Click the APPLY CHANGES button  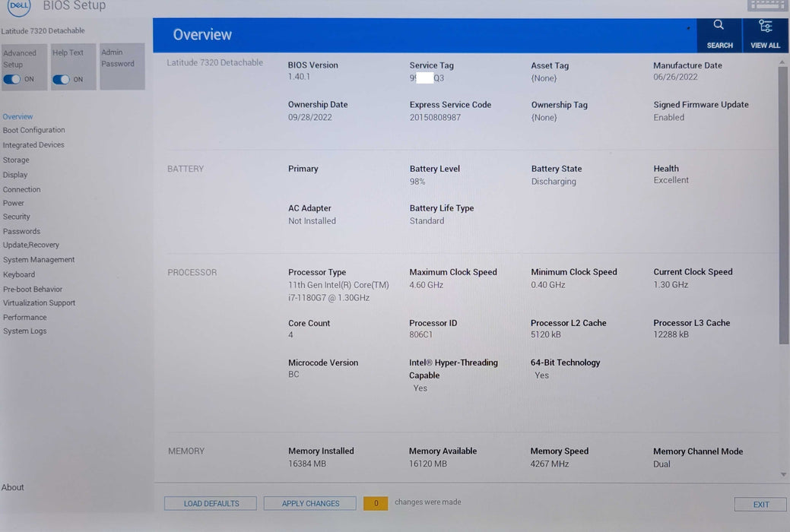[310, 503]
